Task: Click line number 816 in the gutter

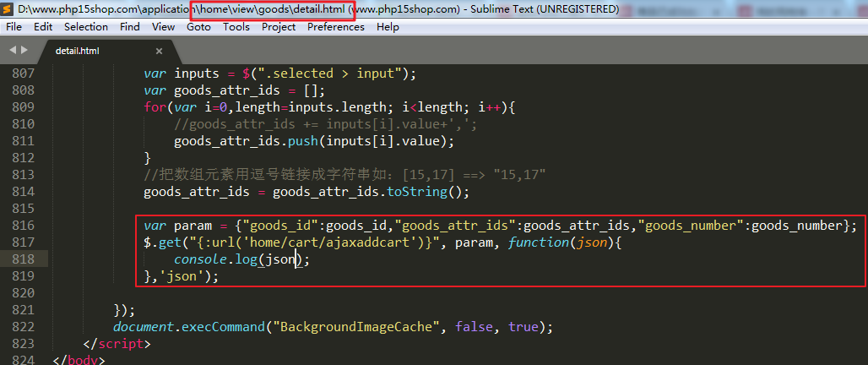Action: 23,226
